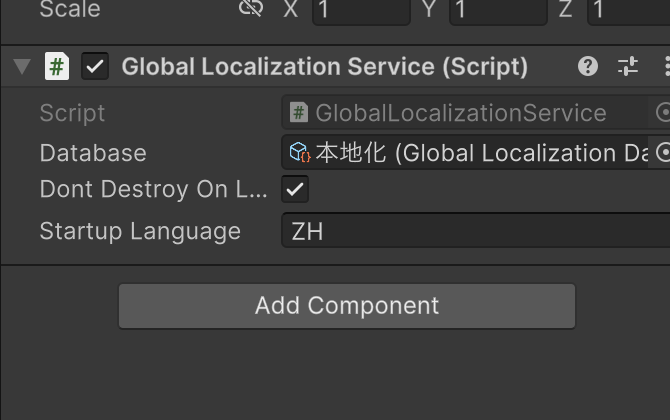Screen dimensions: 670x420
Task: Click the script icon in the component header
Action: coord(57,67)
